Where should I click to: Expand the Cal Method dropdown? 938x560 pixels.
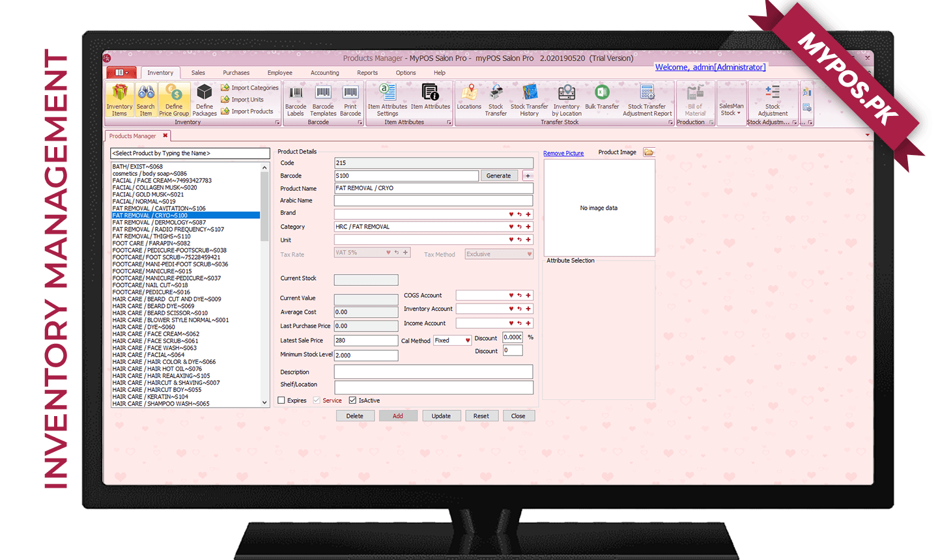pyautogui.click(x=468, y=341)
